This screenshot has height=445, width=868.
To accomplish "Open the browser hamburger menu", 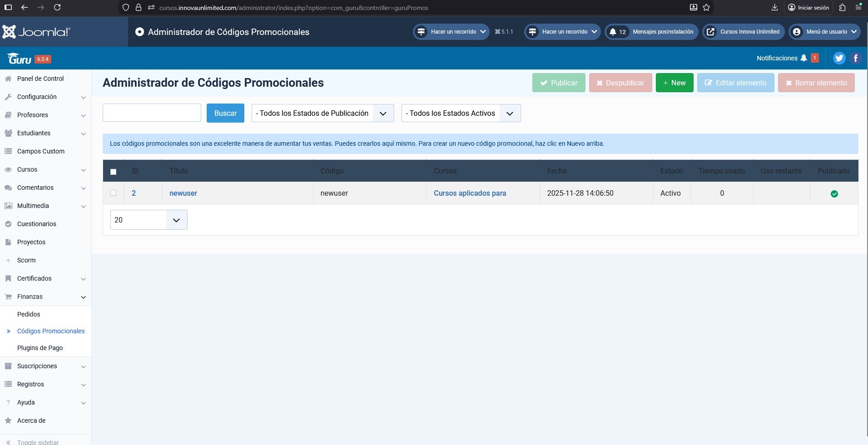I will [858, 7].
